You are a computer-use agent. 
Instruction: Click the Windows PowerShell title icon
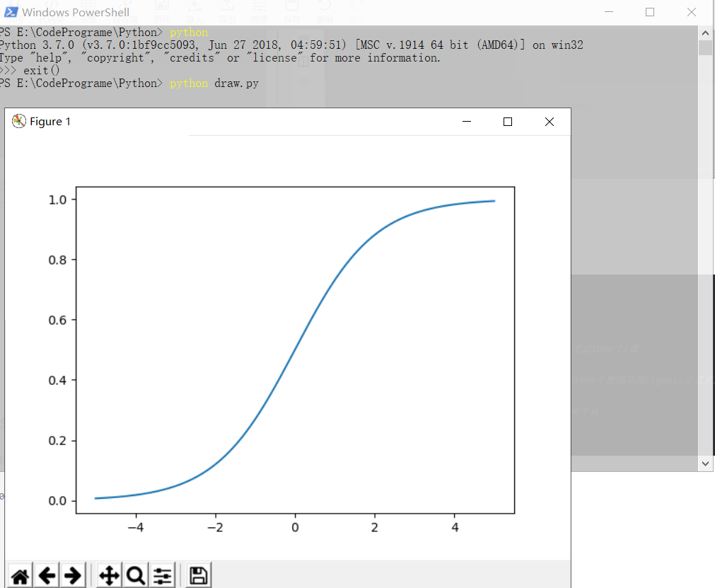pyautogui.click(x=11, y=12)
